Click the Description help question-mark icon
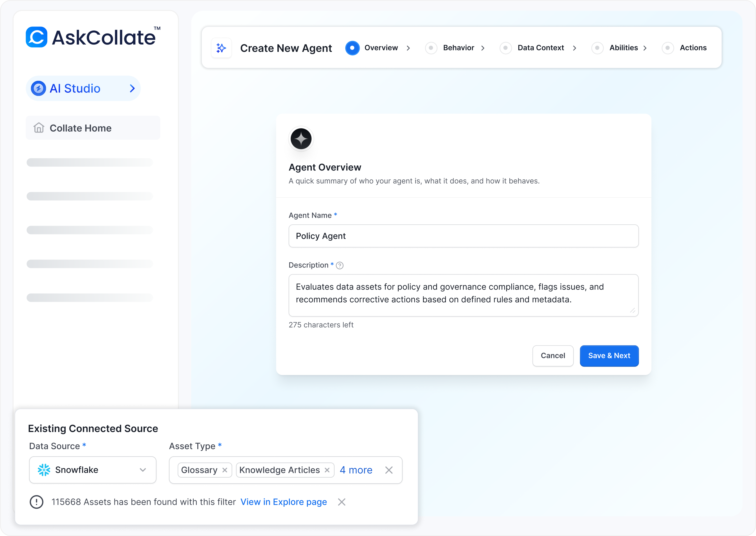 pos(340,265)
